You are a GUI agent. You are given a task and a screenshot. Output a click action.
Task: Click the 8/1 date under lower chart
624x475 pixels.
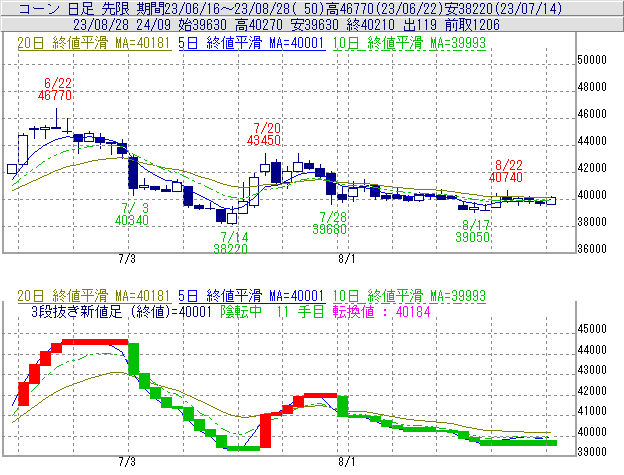pyautogui.click(x=347, y=462)
